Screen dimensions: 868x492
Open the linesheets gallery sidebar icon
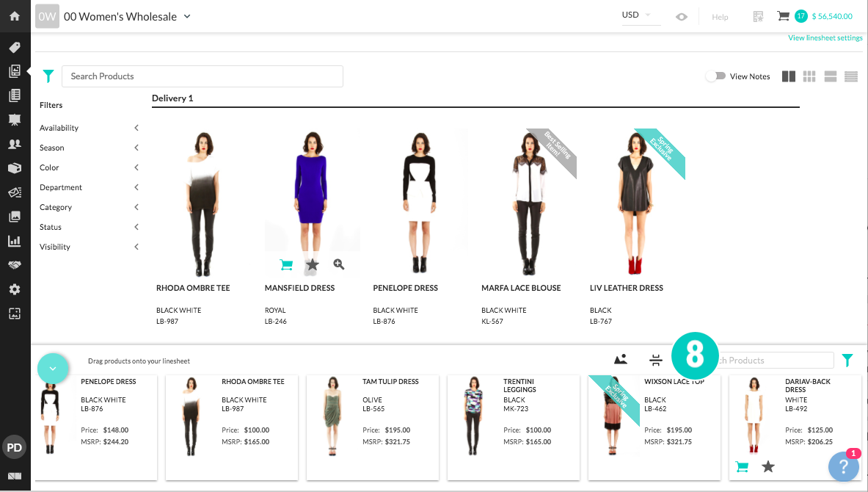tap(15, 71)
